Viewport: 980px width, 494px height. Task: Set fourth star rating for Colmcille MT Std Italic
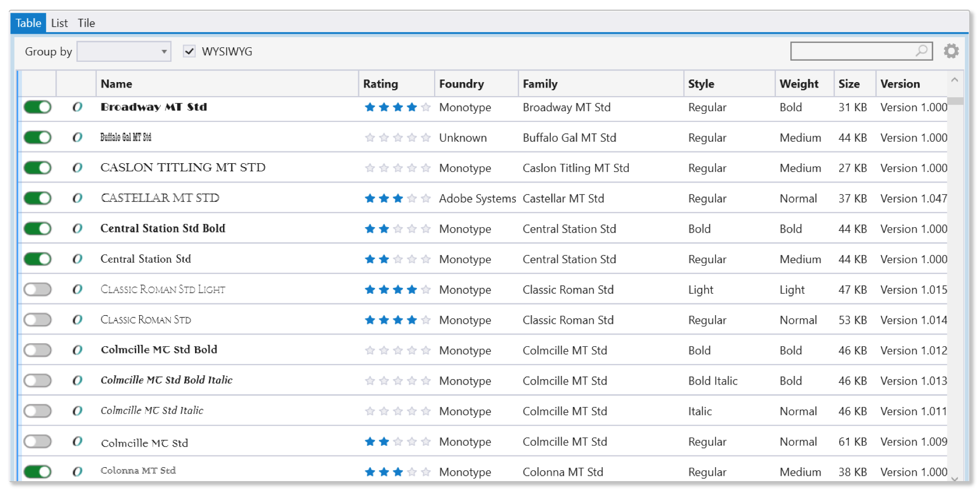tap(412, 411)
